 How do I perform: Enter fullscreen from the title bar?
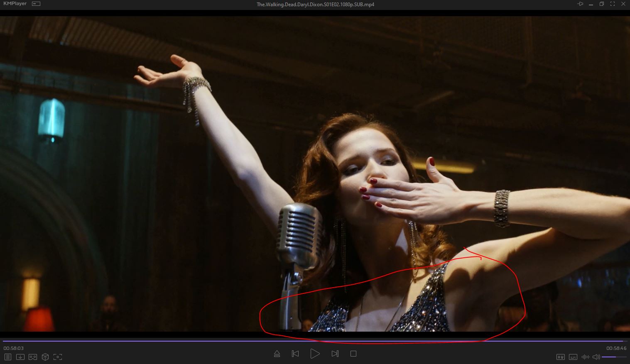612,4
